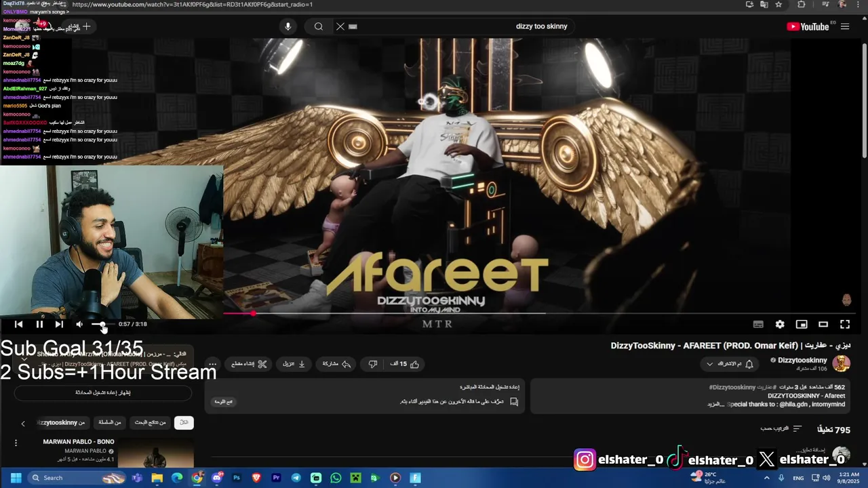
Task: Clear the search query with X
Action: (x=340, y=26)
